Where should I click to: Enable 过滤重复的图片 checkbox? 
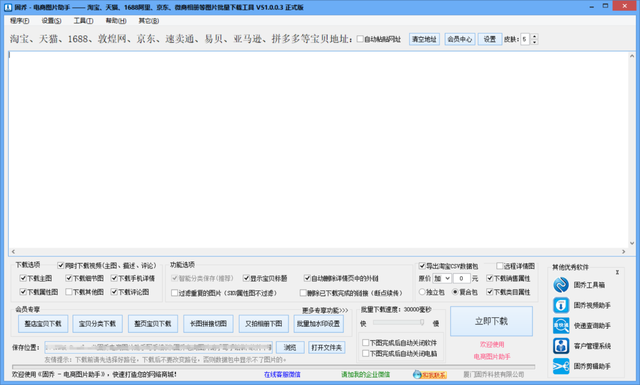coord(175,293)
